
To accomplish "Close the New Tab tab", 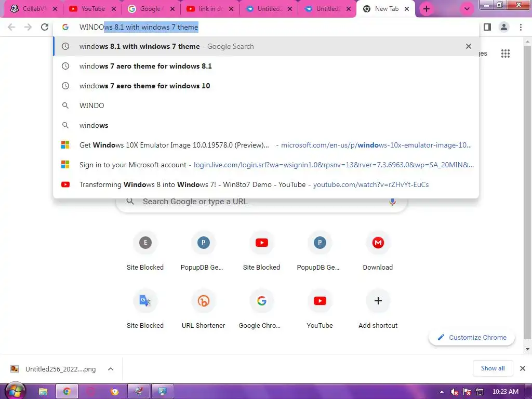I will (x=407, y=9).
